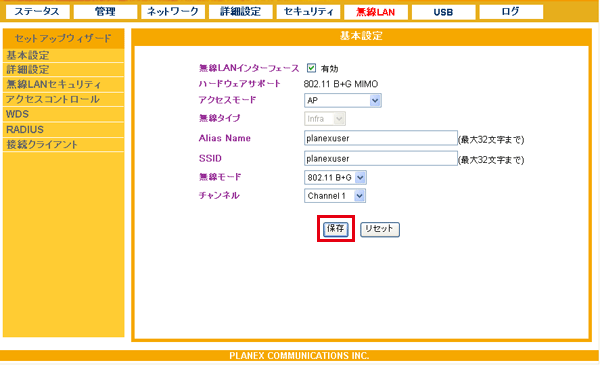
Task: Click the 基本設定 panel header title
Action: coord(361,36)
